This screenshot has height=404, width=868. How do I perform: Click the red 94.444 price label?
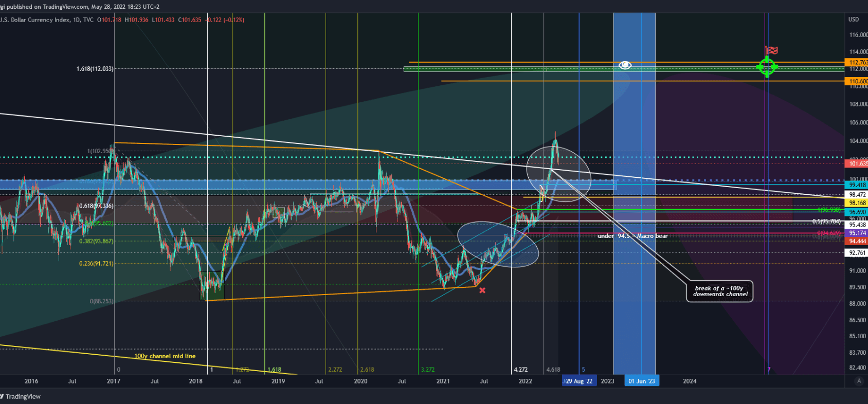click(856, 241)
